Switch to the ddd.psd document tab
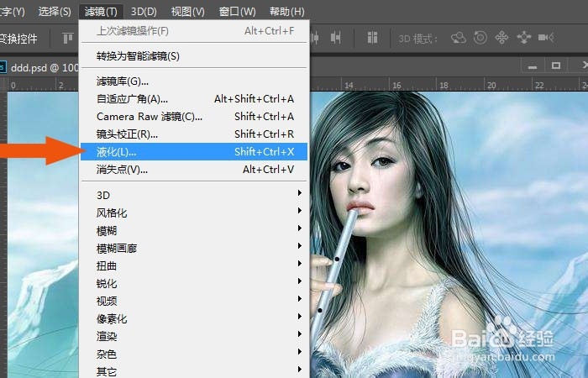Screen dimensions: 588x378 pos(39,68)
